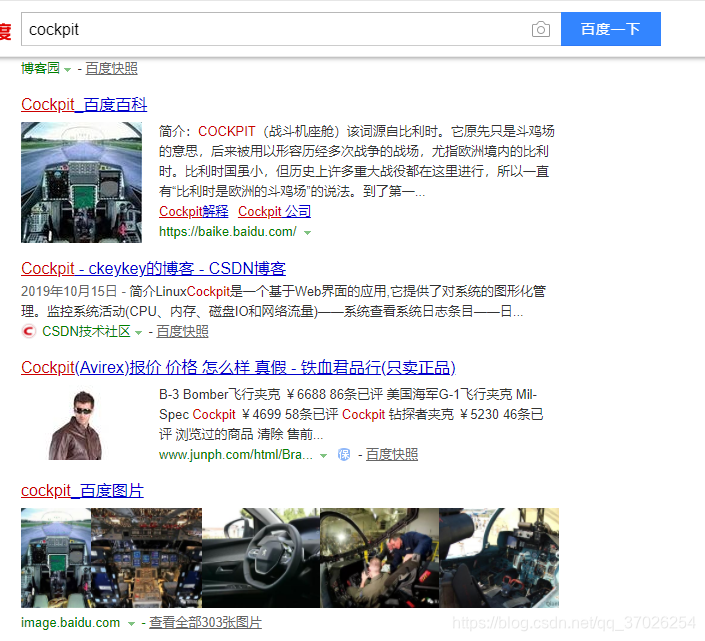Click the snippet text starting 简介：COCKPIT
The width and height of the screenshot is (705, 641).
[x=357, y=161]
